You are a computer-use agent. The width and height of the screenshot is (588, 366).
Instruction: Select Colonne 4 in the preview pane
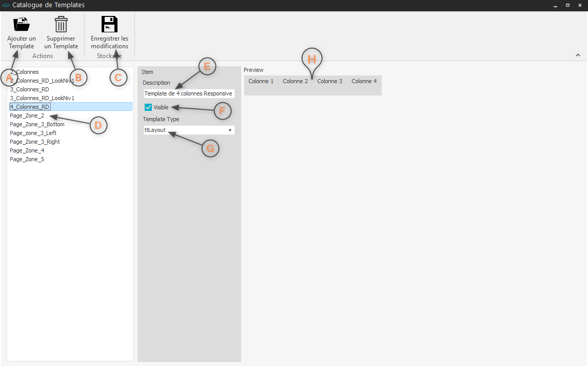tap(364, 81)
